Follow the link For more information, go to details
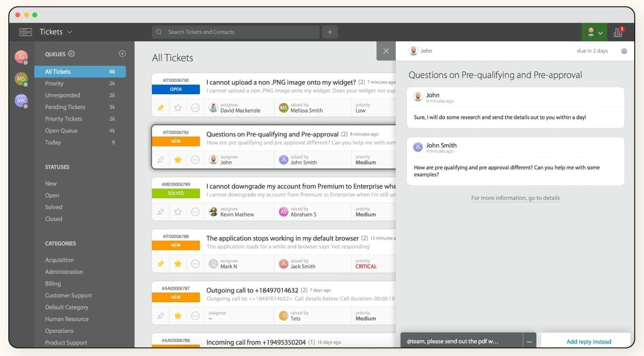This screenshot has width=644, height=356. pyautogui.click(x=515, y=198)
